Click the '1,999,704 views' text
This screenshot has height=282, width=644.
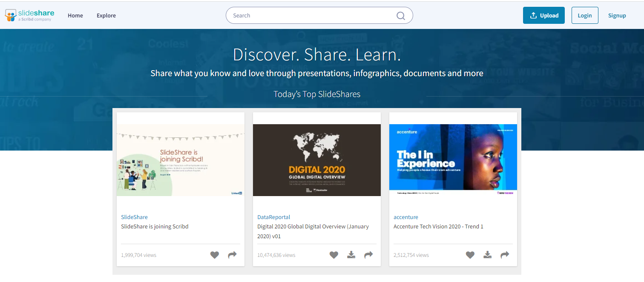pyautogui.click(x=138, y=255)
